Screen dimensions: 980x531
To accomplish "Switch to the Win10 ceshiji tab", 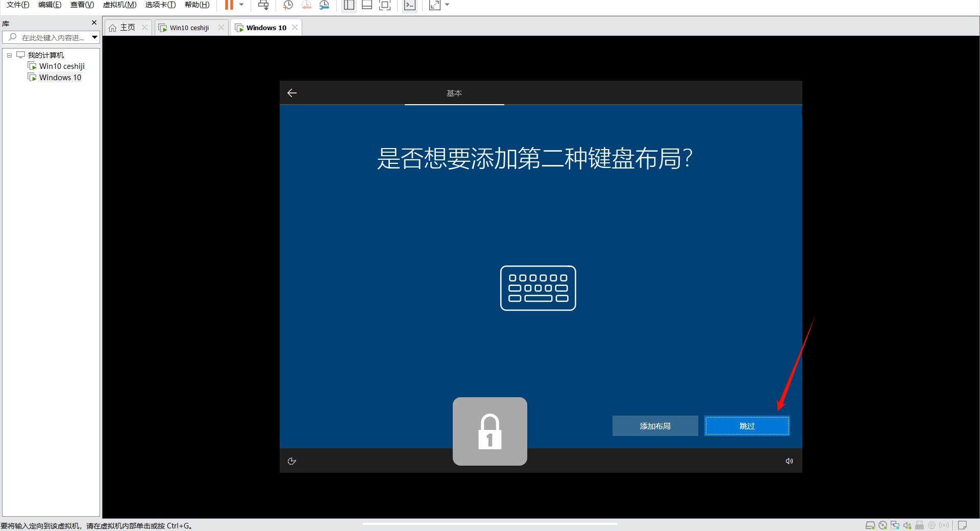I will coord(189,28).
